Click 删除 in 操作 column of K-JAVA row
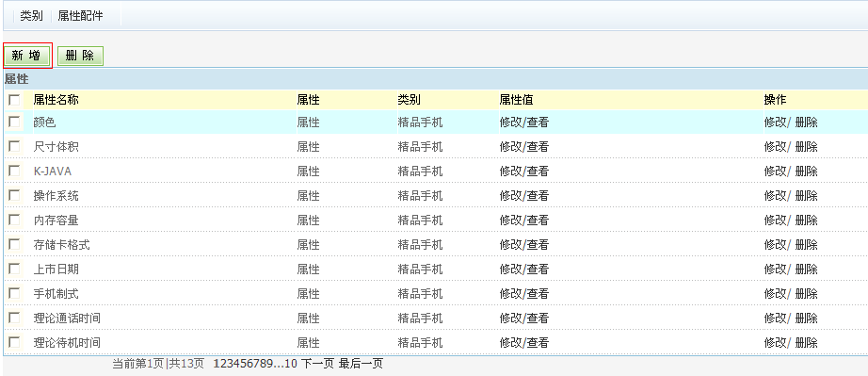 coord(807,172)
